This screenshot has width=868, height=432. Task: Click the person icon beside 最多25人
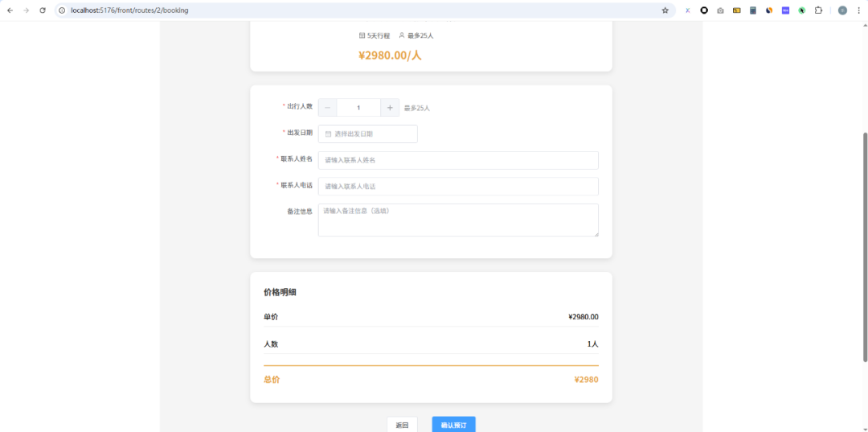point(402,36)
